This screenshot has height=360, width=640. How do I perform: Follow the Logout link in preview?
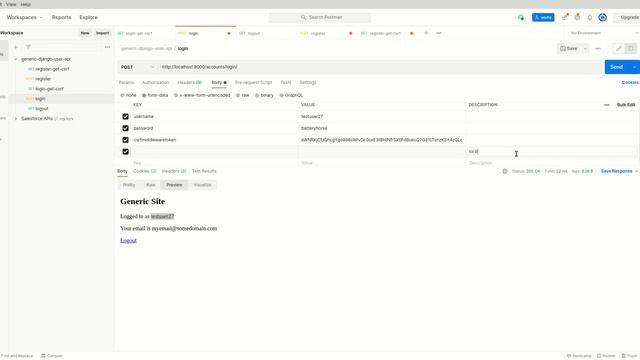pyautogui.click(x=128, y=240)
